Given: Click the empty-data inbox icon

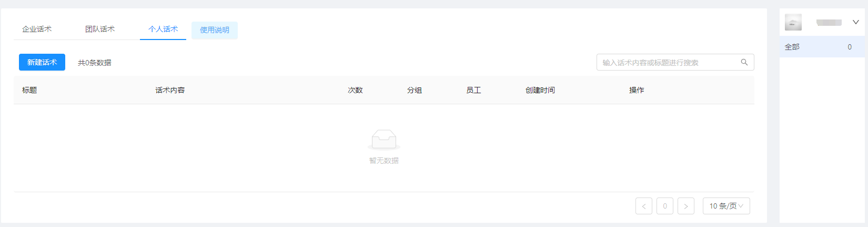Looking at the screenshot, I should (384, 140).
